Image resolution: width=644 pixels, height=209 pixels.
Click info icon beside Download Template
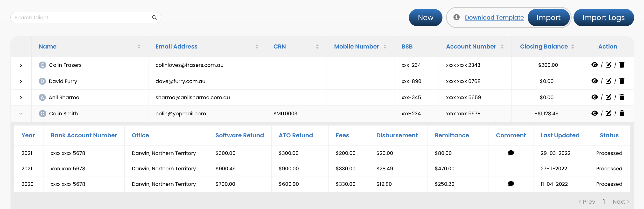(x=456, y=17)
